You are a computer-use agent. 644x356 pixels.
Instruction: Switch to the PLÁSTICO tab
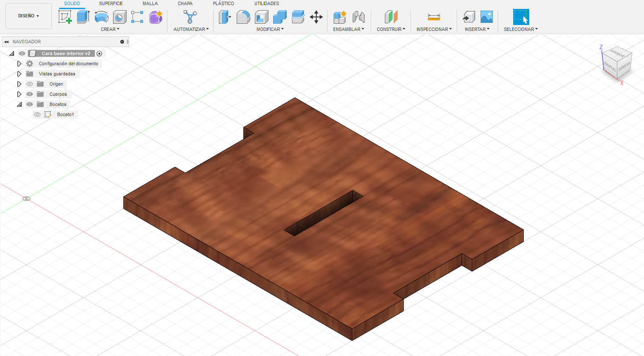[x=224, y=3]
